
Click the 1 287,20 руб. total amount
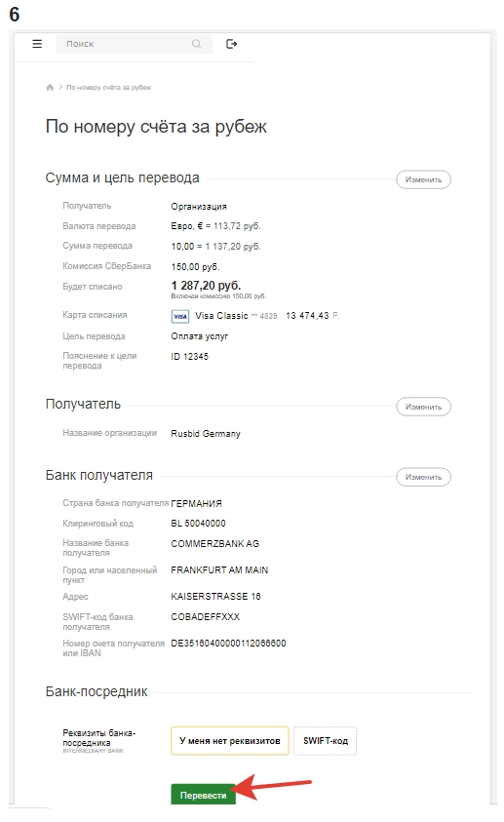click(206, 285)
